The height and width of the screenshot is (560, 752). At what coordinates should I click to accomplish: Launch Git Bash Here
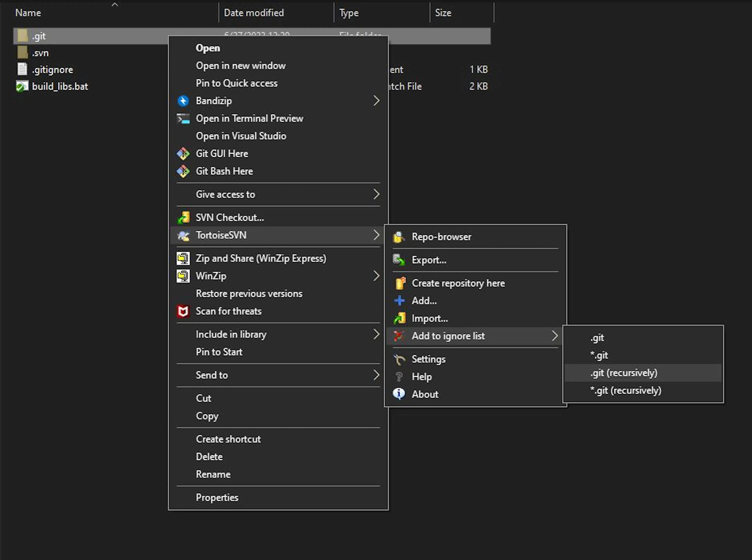tap(224, 171)
